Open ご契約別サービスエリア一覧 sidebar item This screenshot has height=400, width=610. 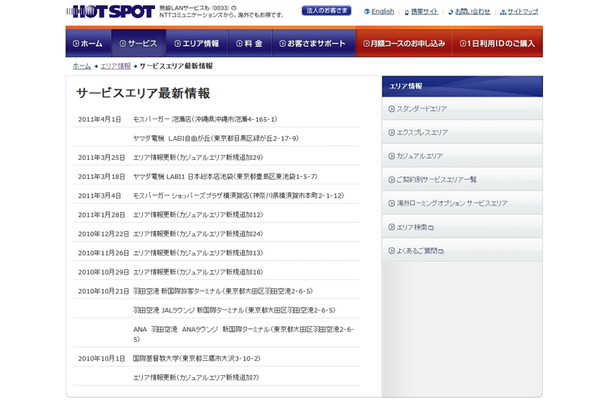pos(462,180)
